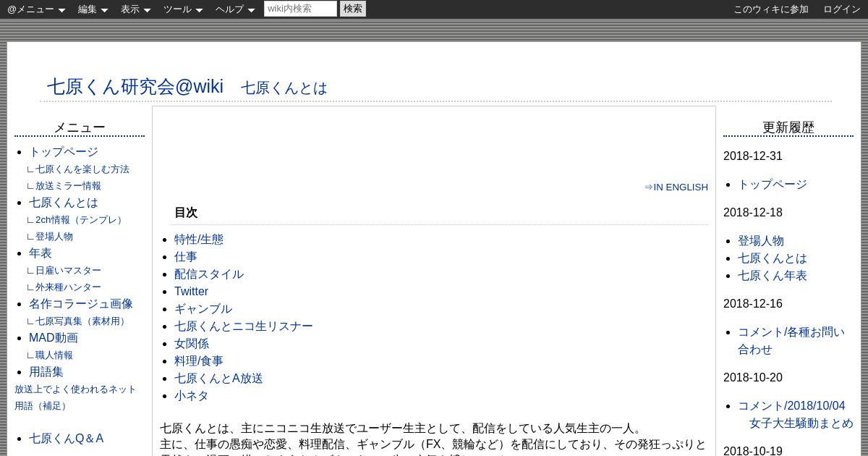Jump to 配信スタイル section
868x456 pixels.
209,274
